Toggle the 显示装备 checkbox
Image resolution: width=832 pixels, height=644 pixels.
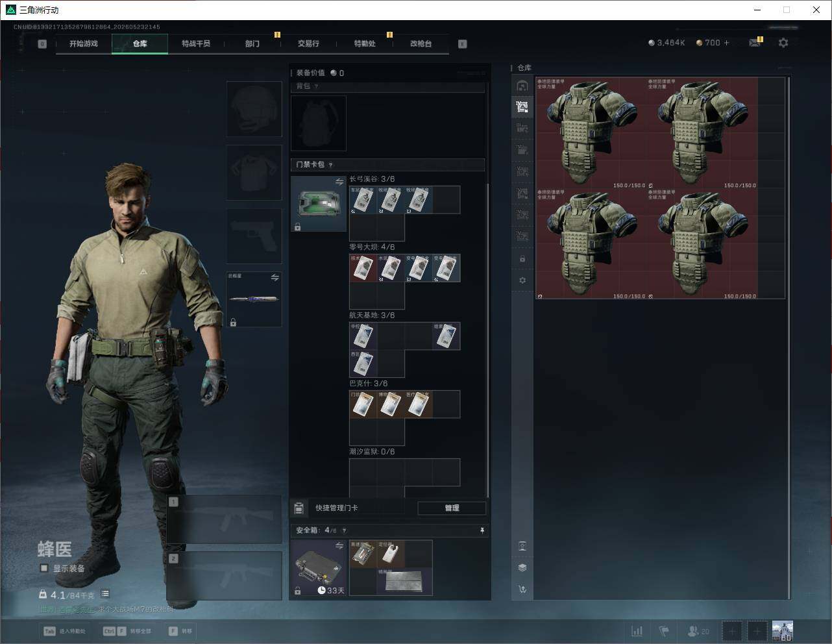coord(44,568)
